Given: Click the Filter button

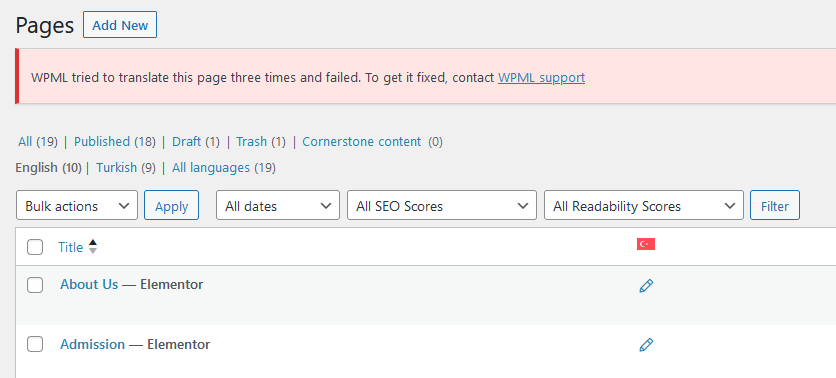Looking at the screenshot, I should click(775, 205).
